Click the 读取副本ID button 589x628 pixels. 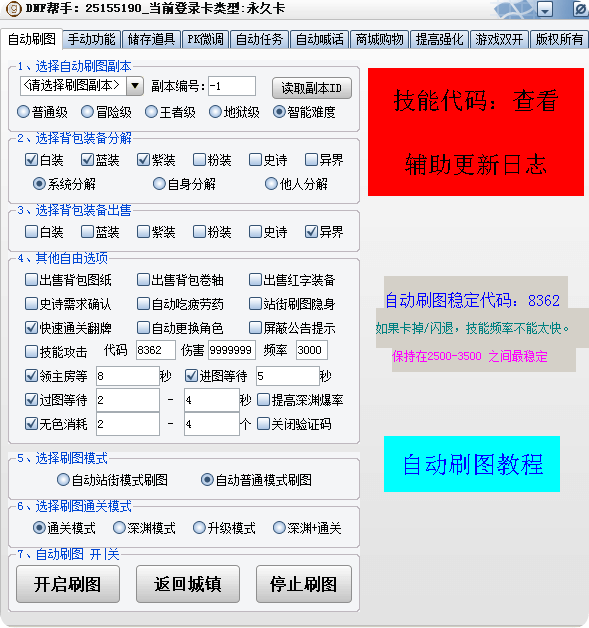pos(312,88)
